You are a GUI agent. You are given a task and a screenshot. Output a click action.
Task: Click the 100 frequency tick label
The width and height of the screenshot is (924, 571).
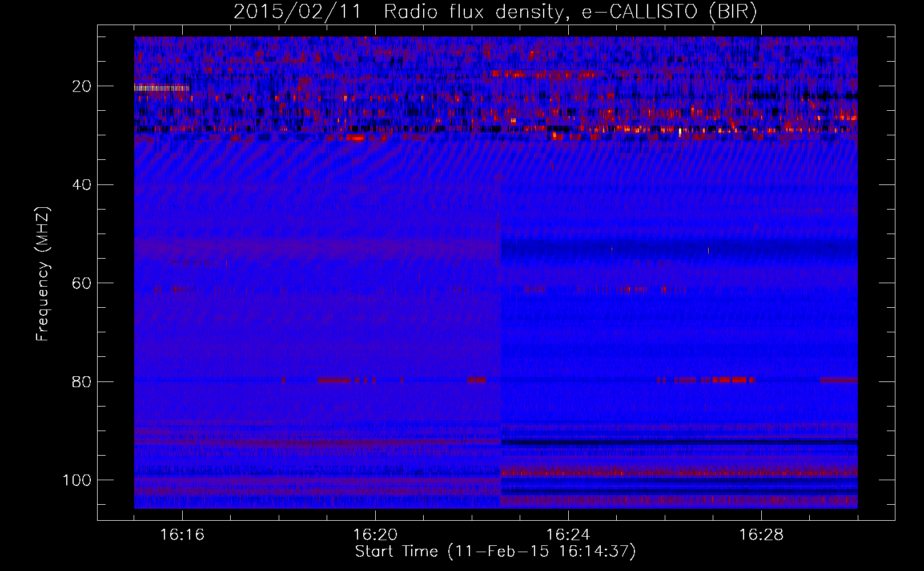point(77,480)
